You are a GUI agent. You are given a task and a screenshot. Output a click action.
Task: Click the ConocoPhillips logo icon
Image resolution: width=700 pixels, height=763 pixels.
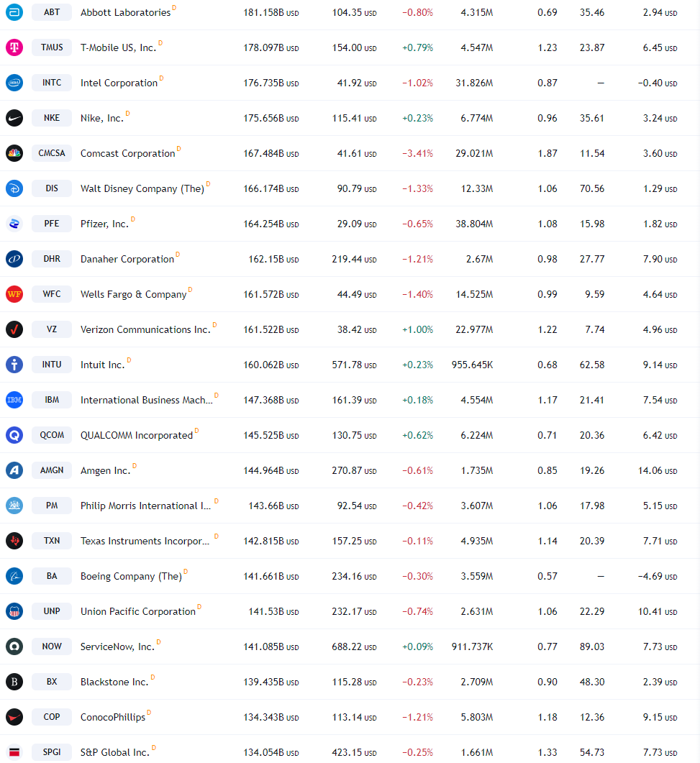14,717
